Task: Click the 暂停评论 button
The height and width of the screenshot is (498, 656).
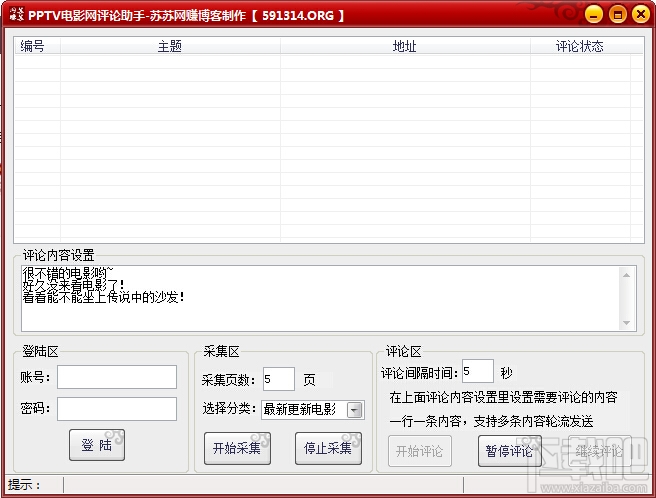Action: [510, 451]
